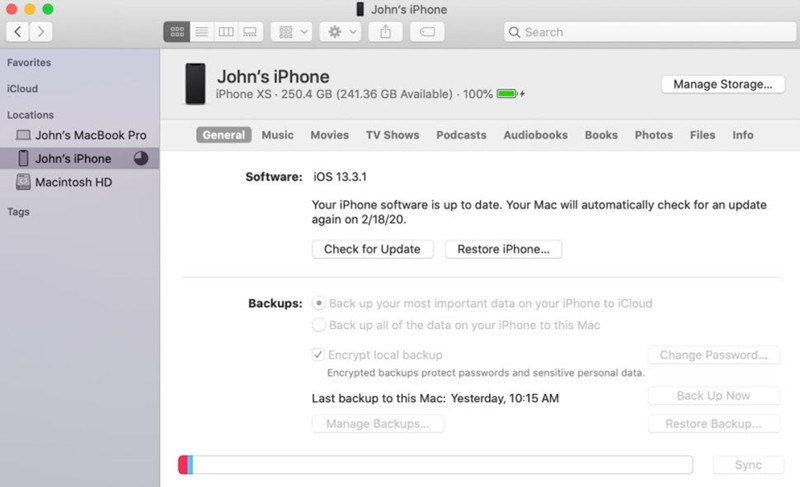Click Restore iPhone button
Image resolution: width=800 pixels, height=487 pixels.
[x=503, y=249]
